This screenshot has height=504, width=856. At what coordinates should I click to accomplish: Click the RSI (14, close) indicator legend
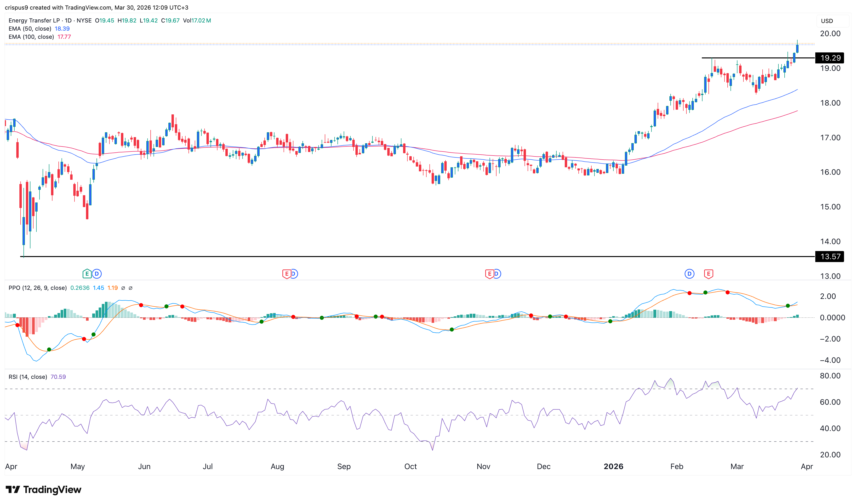pos(28,377)
